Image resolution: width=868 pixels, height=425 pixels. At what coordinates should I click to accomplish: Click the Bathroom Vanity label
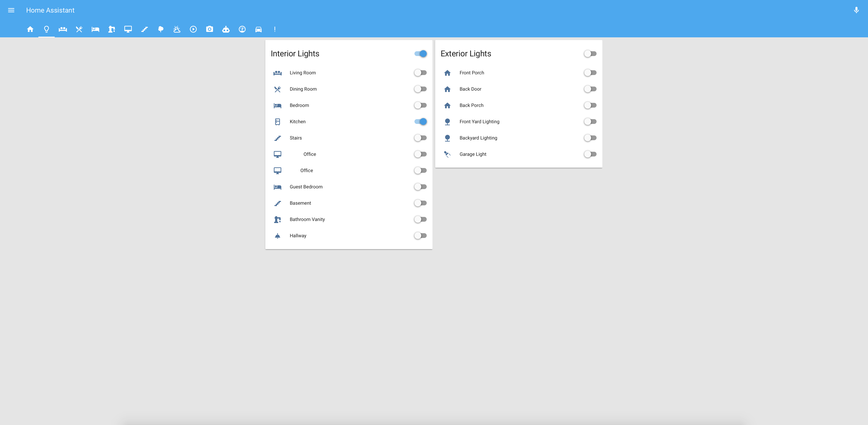coord(307,219)
